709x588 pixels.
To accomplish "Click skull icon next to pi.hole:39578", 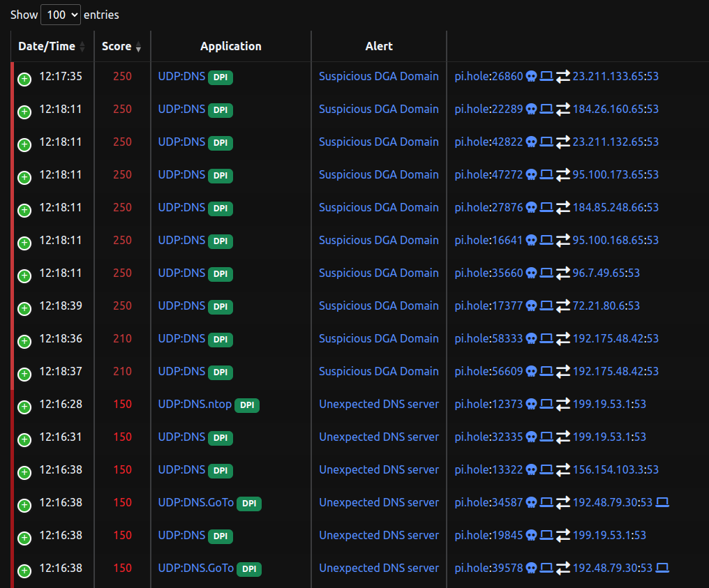I will [531, 568].
